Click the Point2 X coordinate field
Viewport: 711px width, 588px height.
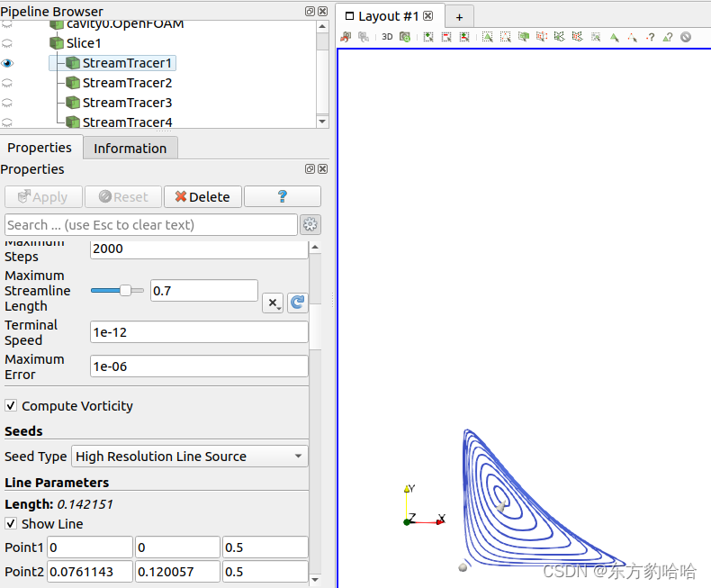[90, 572]
